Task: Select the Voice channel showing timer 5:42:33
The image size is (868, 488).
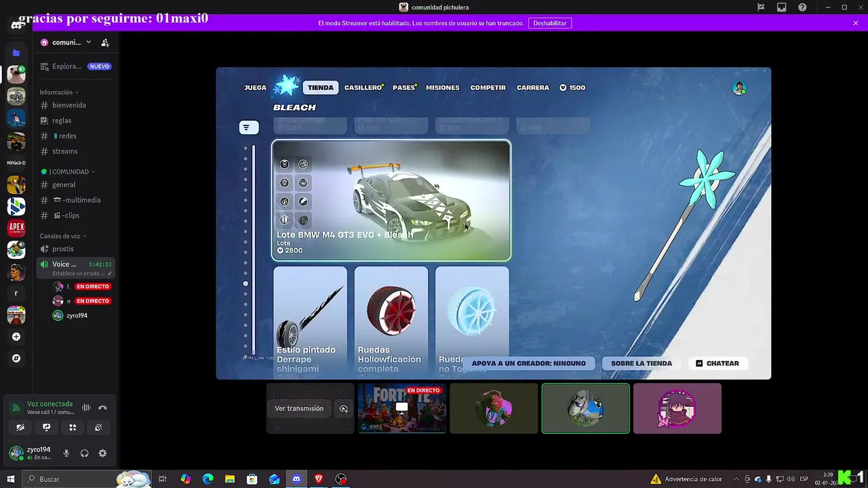Action: tap(76, 264)
